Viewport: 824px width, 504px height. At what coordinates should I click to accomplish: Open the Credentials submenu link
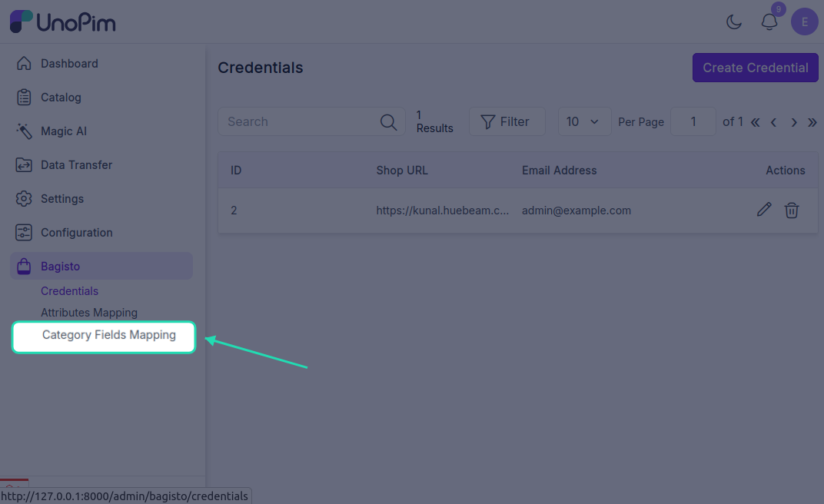69,291
